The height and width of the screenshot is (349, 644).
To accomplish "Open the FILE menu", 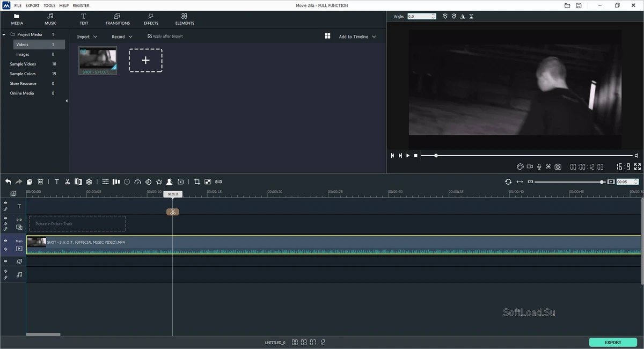I will [18, 5].
